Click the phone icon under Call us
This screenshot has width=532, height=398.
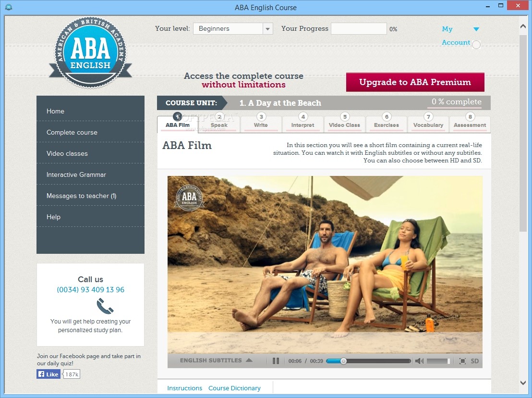[x=105, y=306]
